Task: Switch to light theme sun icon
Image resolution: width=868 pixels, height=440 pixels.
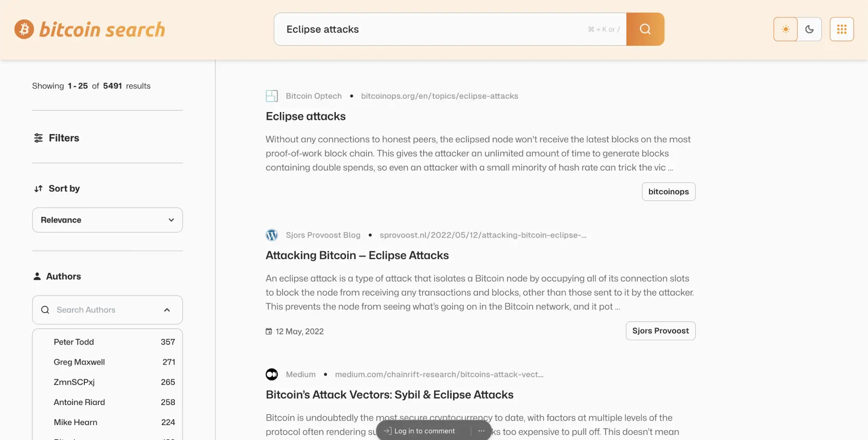Action: 785,29
